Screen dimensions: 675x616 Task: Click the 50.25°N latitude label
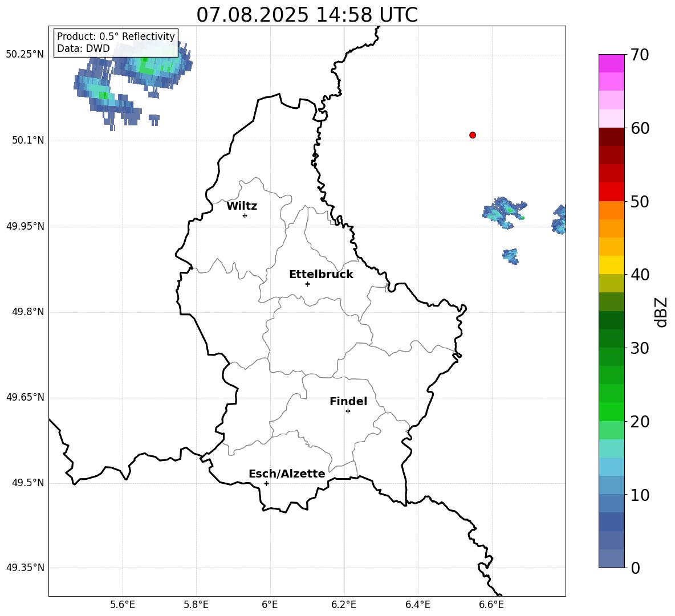[25, 55]
